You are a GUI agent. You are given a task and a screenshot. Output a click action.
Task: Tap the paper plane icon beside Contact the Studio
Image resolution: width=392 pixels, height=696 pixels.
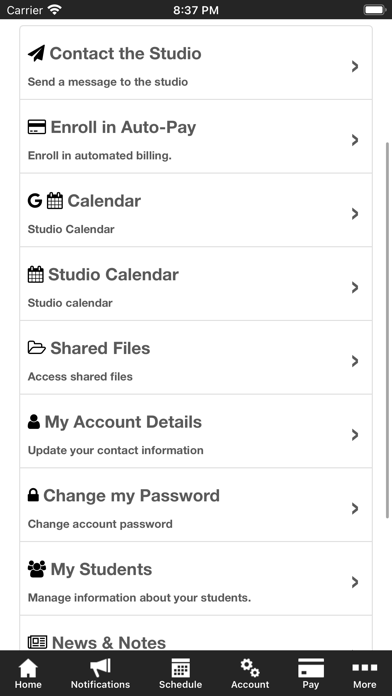(36, 54)
